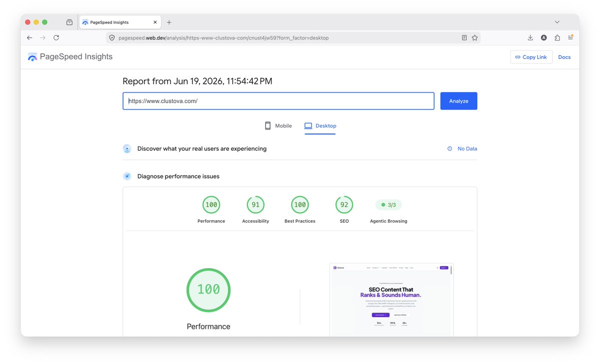
Task: Click the SEO label text
Action: click(x=344, y=221)
